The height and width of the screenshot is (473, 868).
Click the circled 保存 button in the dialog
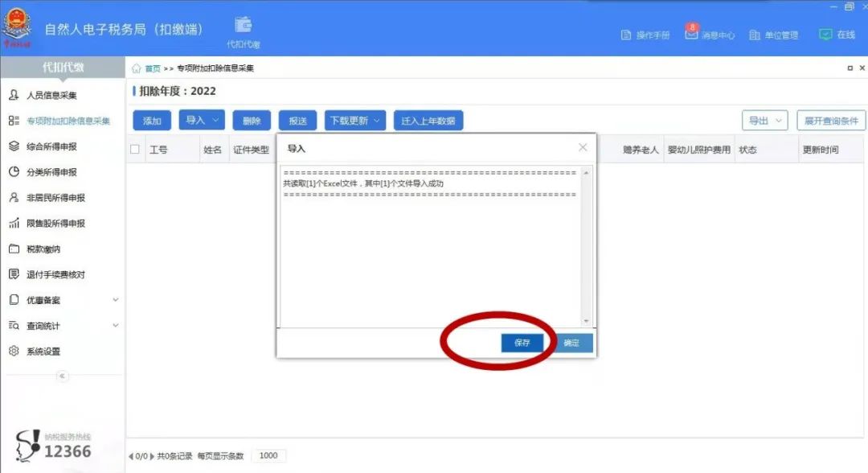point(522,342)
